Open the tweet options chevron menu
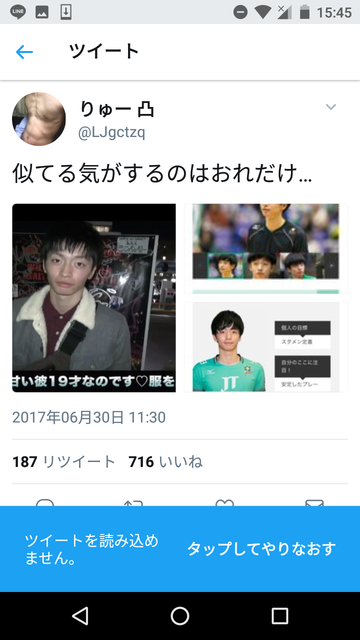 331,107
